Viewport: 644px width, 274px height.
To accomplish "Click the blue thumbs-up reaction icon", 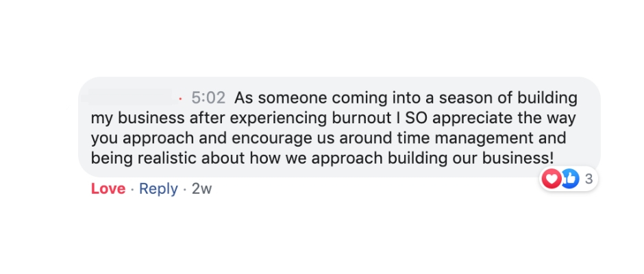I will coord(570,179).
